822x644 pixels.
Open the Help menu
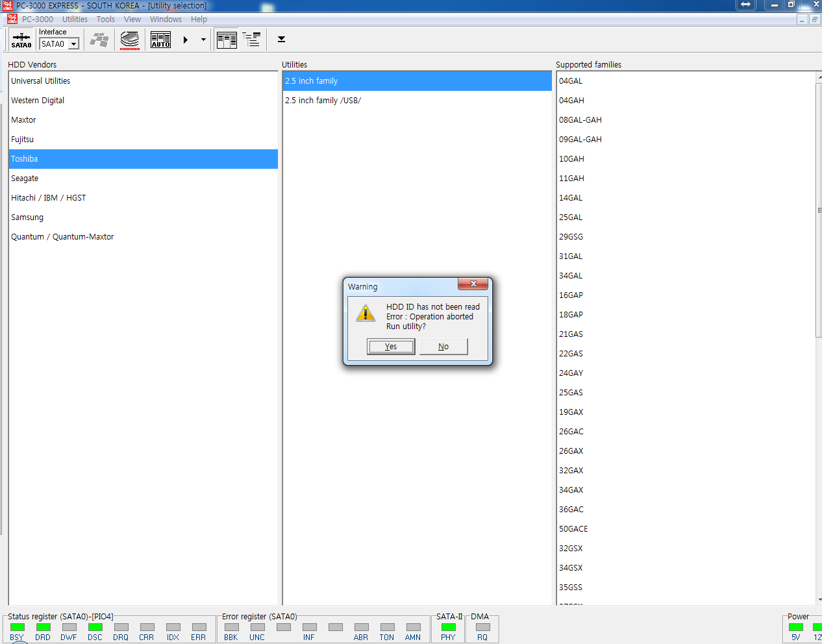coord(199,19)
